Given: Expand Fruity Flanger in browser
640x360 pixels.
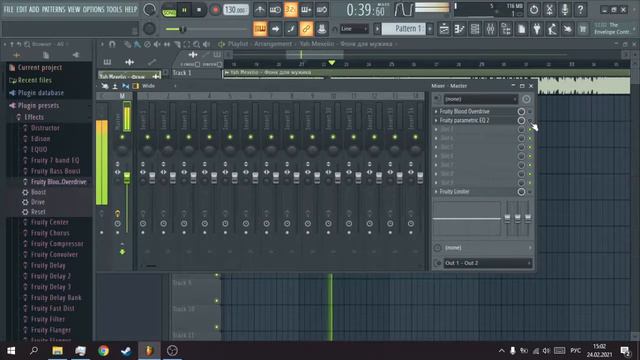Looking at the screenshot, I should pyautogui.click(x=51, y=330).
